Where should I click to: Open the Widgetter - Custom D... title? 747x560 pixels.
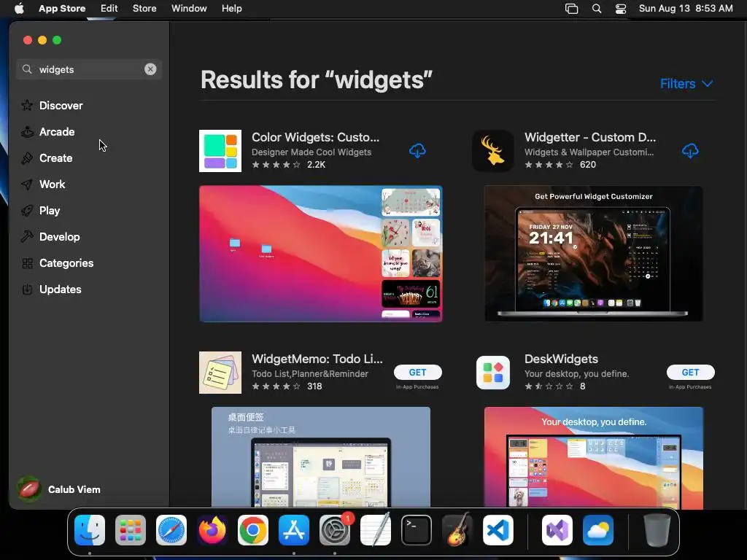coord(589,137)
